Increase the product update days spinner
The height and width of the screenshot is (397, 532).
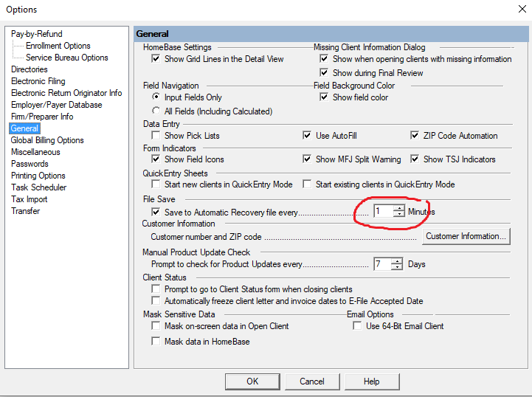tap(398, 260)
